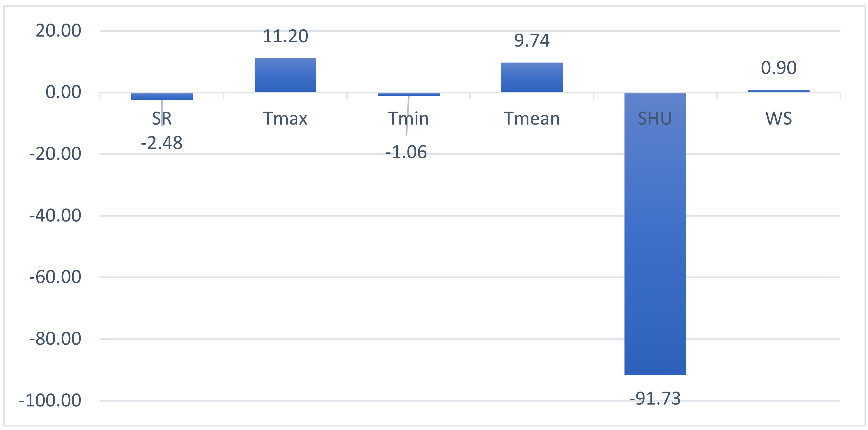The image size is (868, 430).
Task: Select the 0.00 y-axis tick label
Action: [x=63, y=92]
